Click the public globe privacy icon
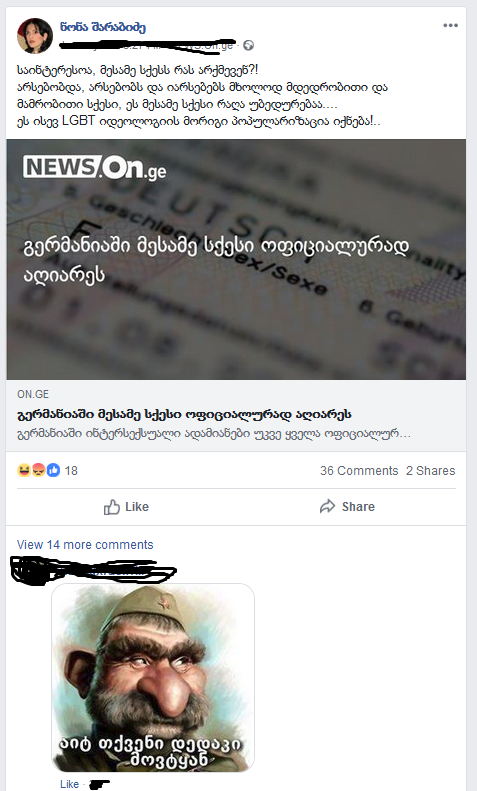The height and width of the screenshot is (791, 477). (x=248, y=45)
